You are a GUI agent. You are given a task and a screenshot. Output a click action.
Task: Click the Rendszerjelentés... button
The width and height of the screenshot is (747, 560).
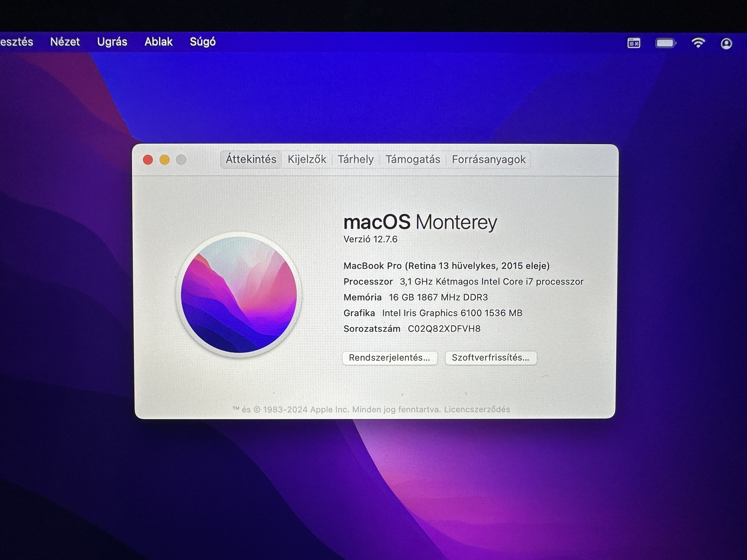[390, 358]
